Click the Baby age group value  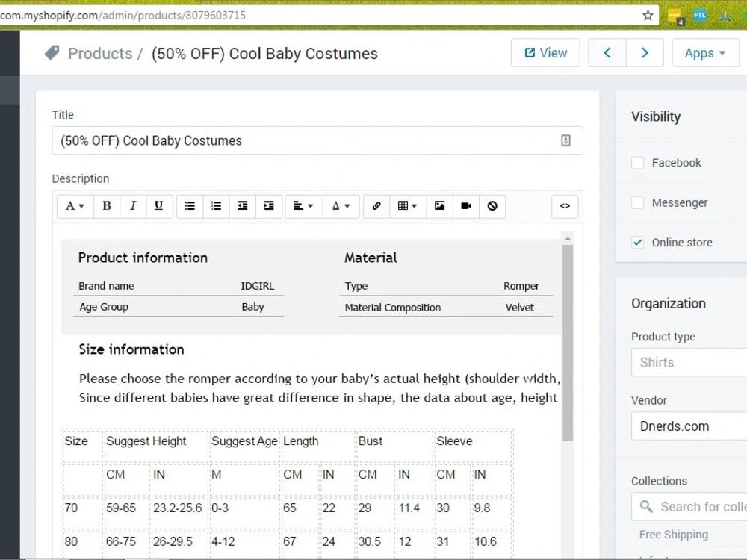pyautogui.click(x=252, y=307)
